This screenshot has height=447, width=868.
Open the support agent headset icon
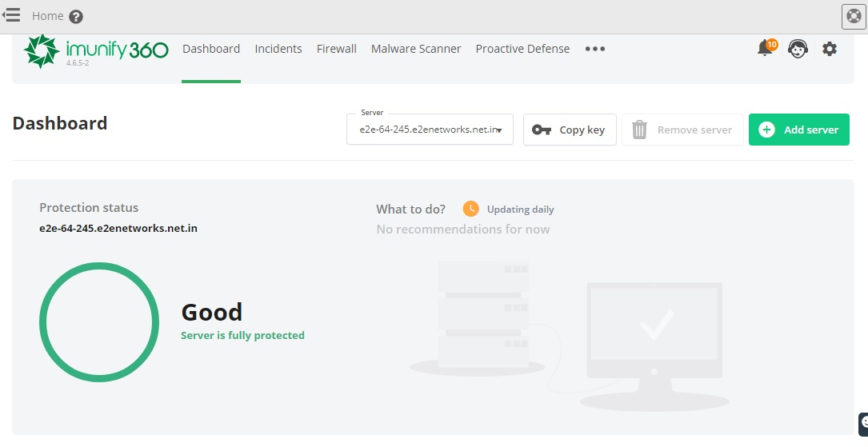click(x=798, y=49)
